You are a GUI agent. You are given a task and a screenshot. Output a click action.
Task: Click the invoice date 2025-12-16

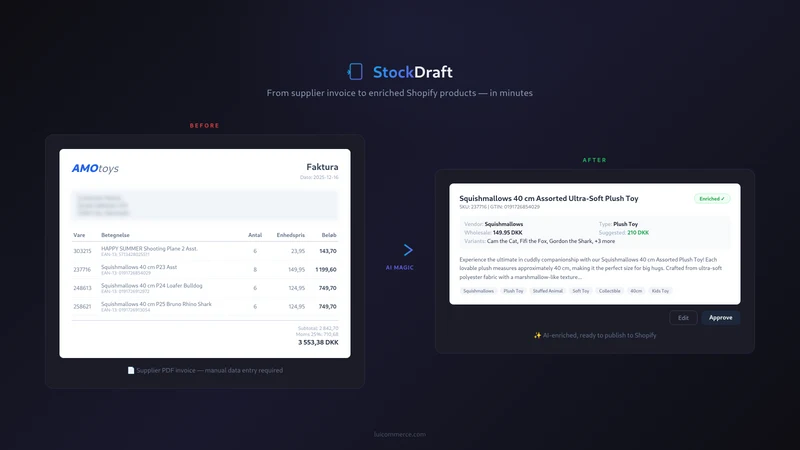pyautogui.click(x=319, y=177)
